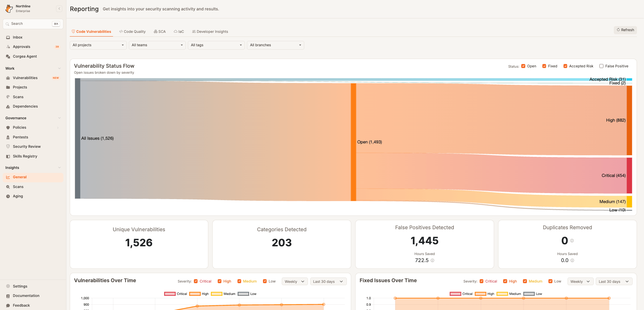Open Last 30 days dropdown in Fixed Issues
This screenshot has width=644, height=310.
point(614,282)
